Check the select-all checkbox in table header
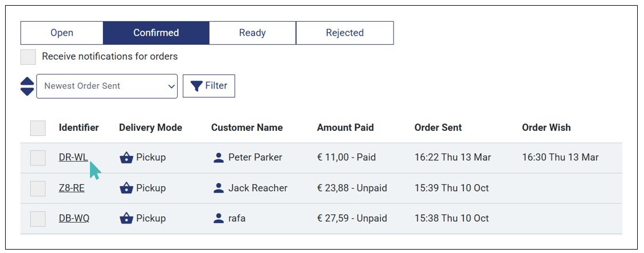This screenshot has height=253, width=644. pyautogui.click(x=38, y=128)
